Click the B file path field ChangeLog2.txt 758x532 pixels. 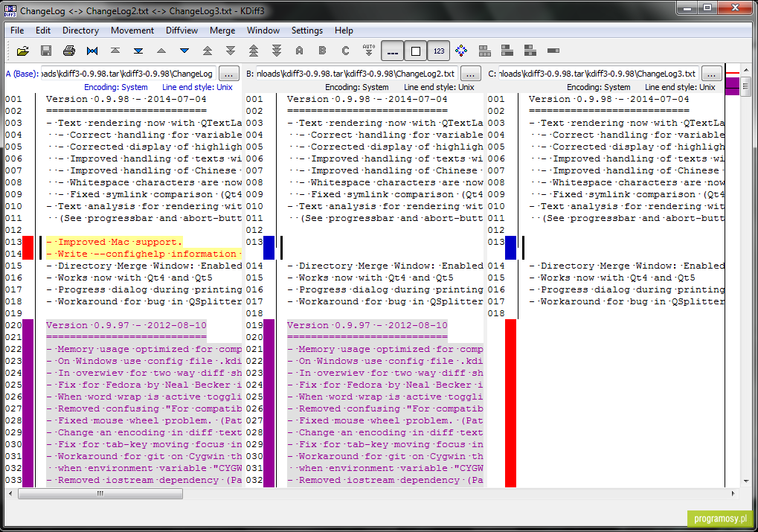click(x=357, y=74)
